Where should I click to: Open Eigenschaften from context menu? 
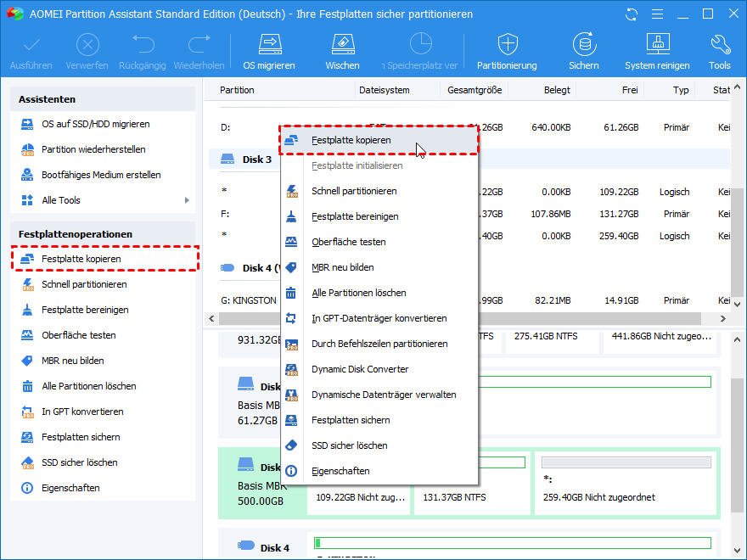(379, 471)
